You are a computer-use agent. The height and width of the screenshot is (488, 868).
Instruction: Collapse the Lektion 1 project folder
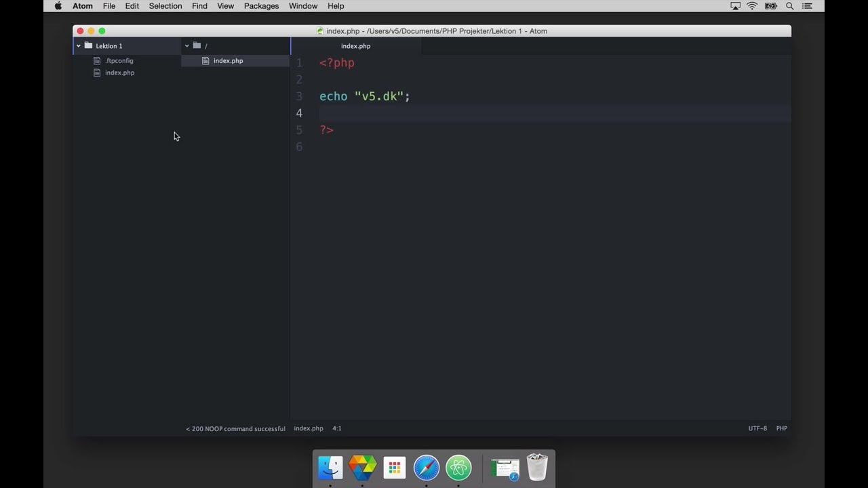point(78,45)
